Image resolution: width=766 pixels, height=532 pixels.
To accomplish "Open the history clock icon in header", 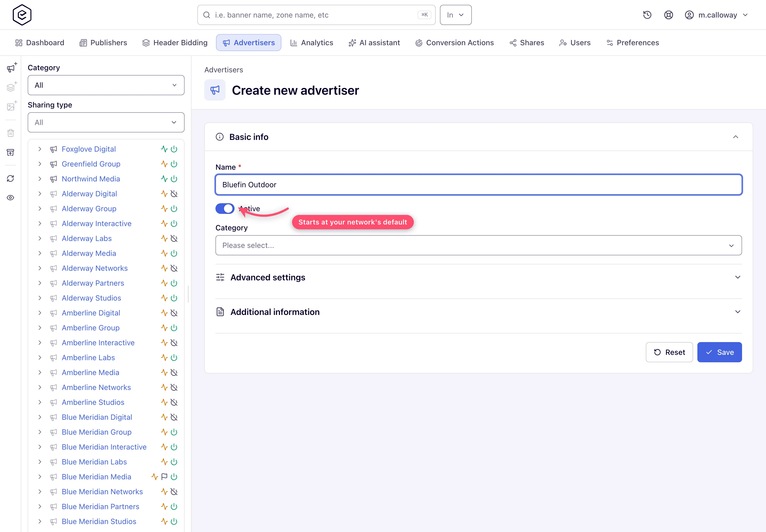I will click(647, 15).
